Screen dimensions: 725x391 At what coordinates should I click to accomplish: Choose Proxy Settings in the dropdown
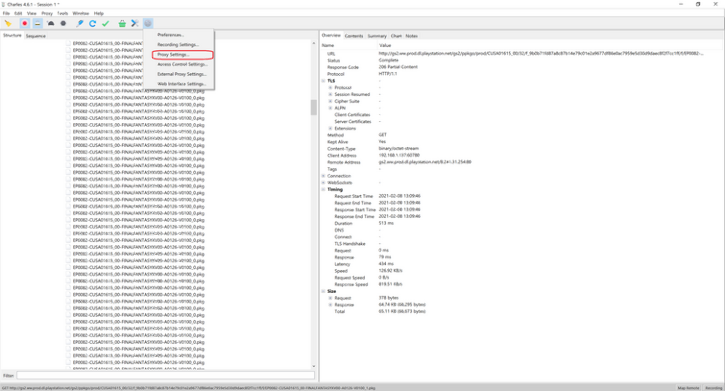pyautogui.click(x=173, y=55)
